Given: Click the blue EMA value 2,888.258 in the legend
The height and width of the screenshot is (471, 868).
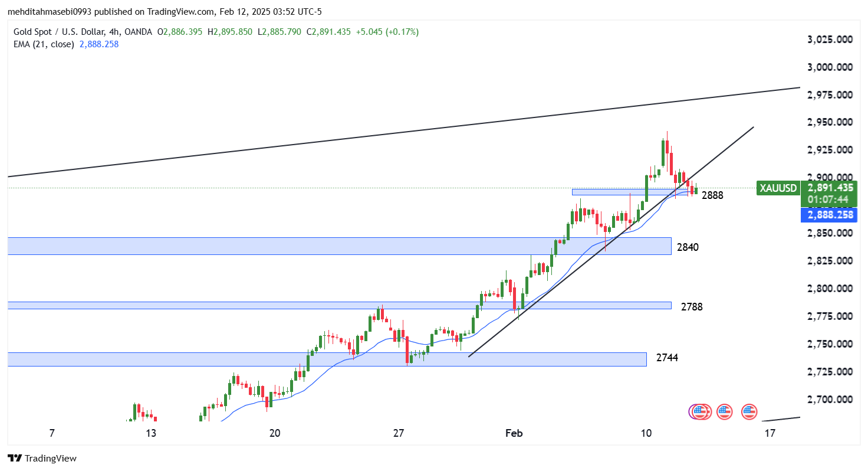Looking at the screenshot, I should [98, 44].
